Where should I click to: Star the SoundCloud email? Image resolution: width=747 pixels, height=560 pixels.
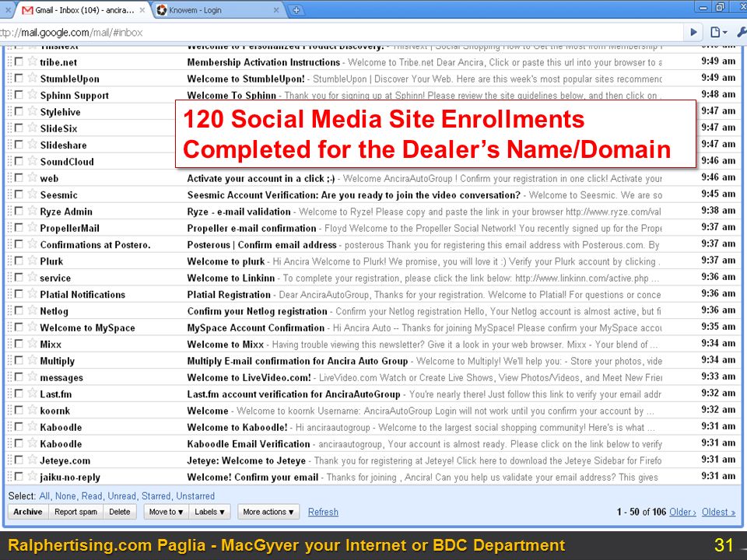click(33, 160)
